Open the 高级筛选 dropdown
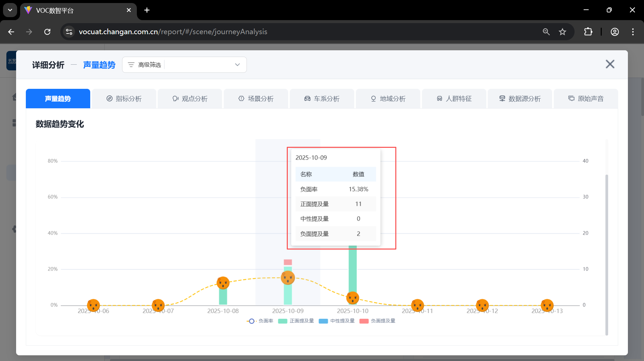The image size is (644, 361). coord(184,65)
